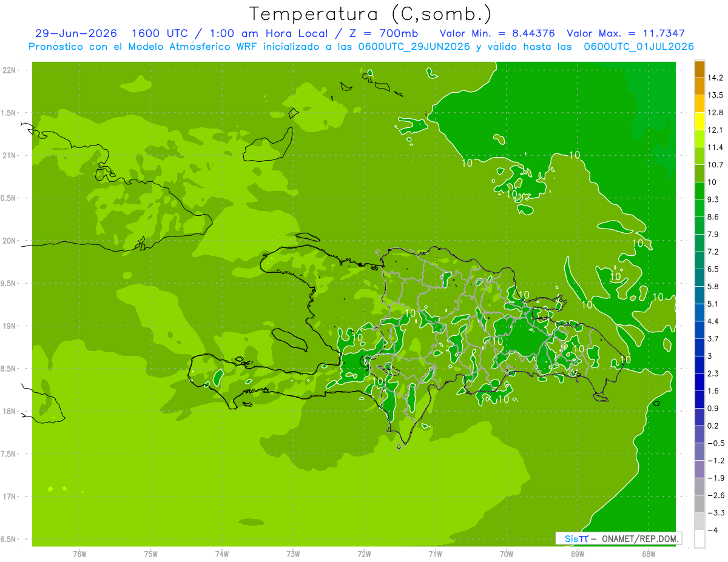728x562 pixels.
Task: Click the 72W longitude axis label
Action: (x=364, y=554)
